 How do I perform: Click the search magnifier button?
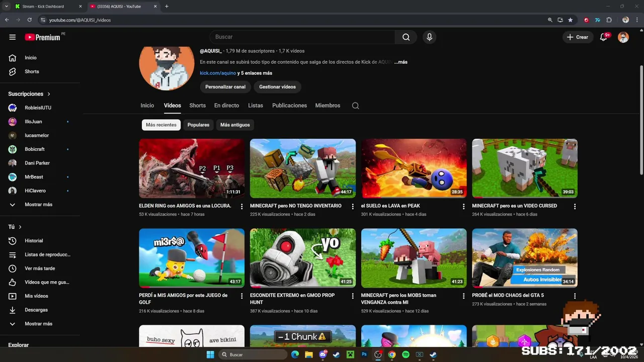click(x=406, y=37)
